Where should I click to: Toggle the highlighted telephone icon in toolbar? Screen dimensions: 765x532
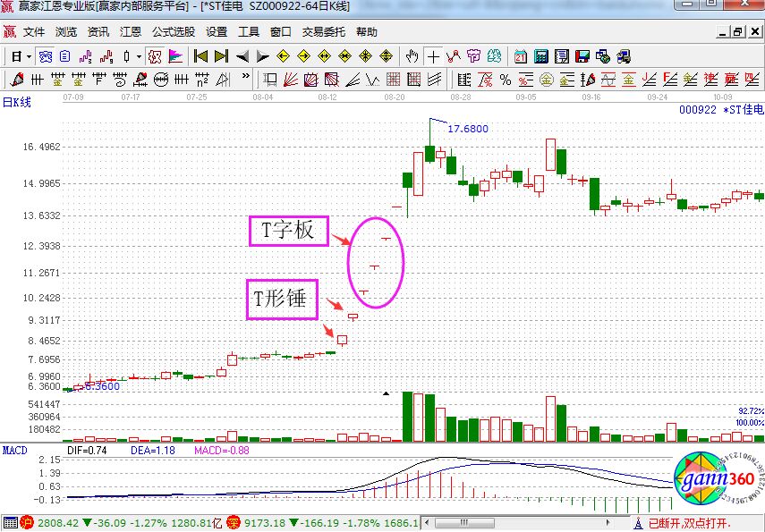tap(154, 56)
